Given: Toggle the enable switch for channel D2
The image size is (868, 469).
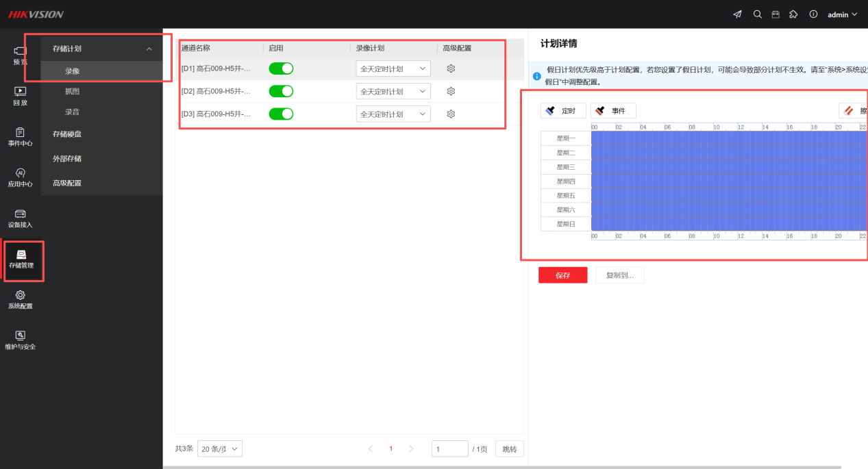Looking at the screenshot, I should pyautogui.click(x=281, y=91).
